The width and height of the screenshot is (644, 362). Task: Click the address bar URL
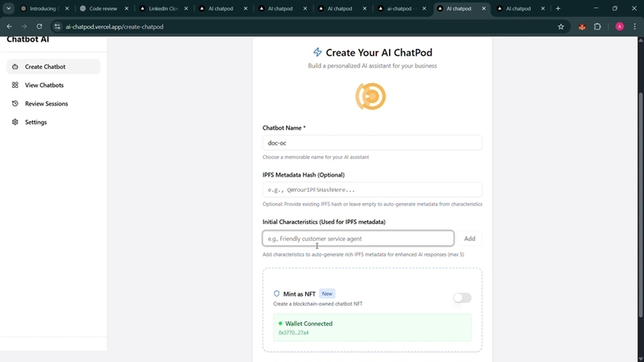point(114,26)
